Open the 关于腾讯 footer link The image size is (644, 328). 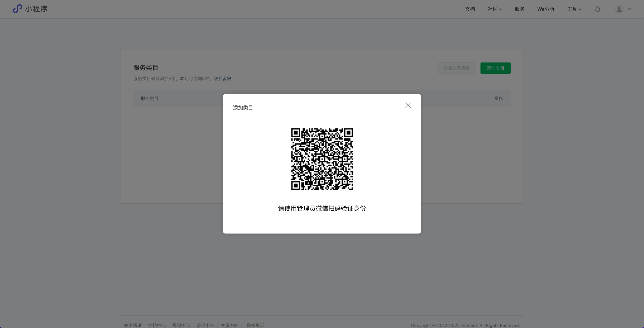[x=133, y=325]
